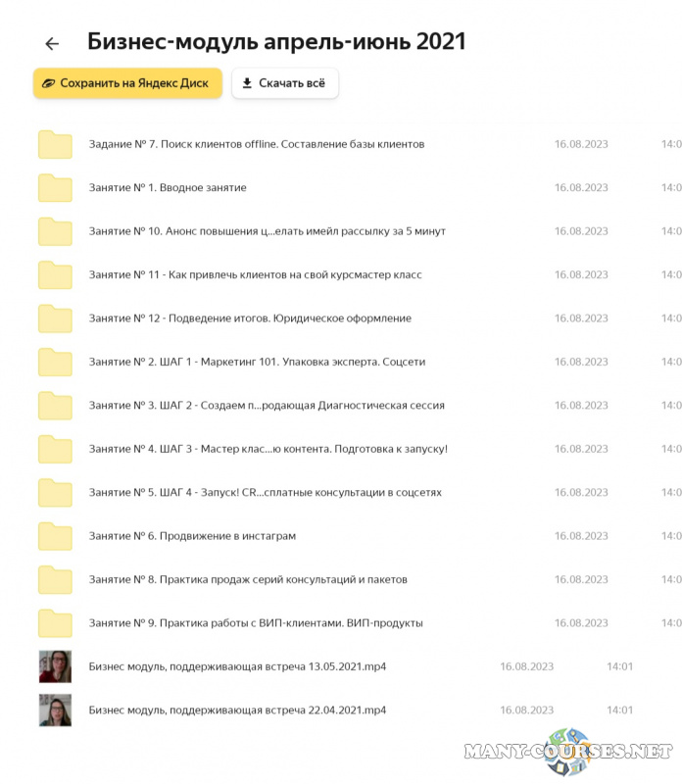The image size is (682, 784).
Task: Open Занятие № 5 Запуск folder name
Action: click(265, 492)
